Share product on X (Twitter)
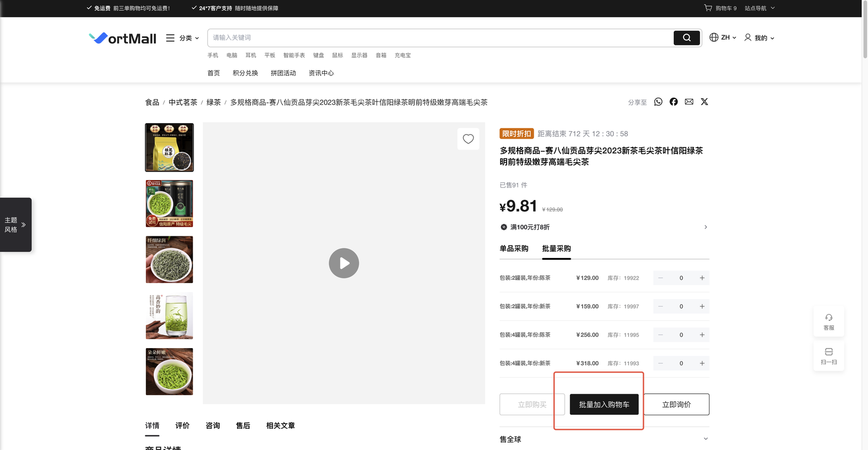Image resolution: width=868 pixels, height=450 pixels. pos(704,102)
